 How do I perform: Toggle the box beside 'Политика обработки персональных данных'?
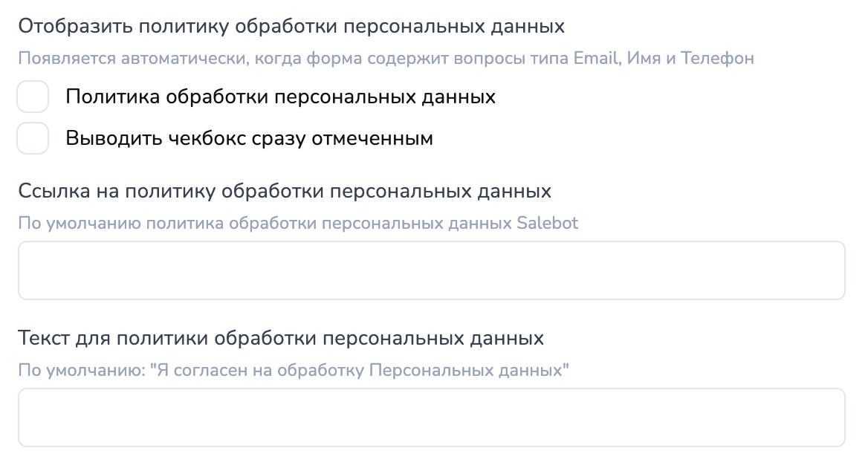click(33, 97)
